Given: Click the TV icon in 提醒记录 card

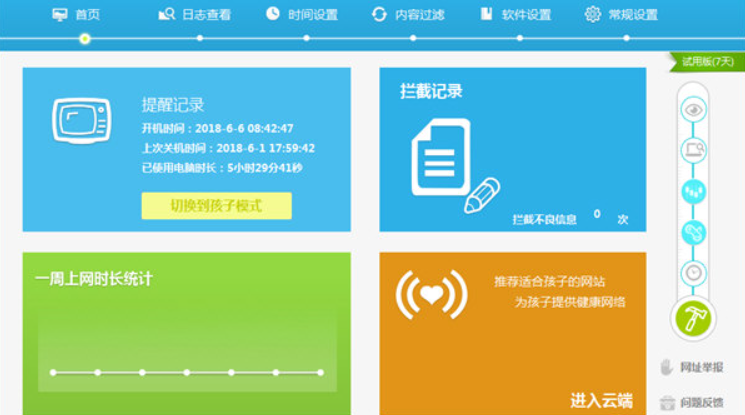Looking at the screenshot, I should [82, 121].
